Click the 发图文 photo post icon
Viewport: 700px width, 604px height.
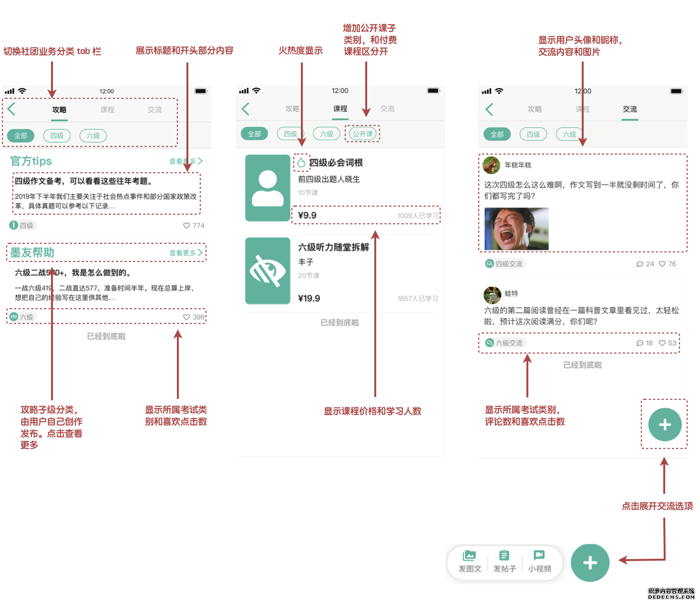(469, 556)
